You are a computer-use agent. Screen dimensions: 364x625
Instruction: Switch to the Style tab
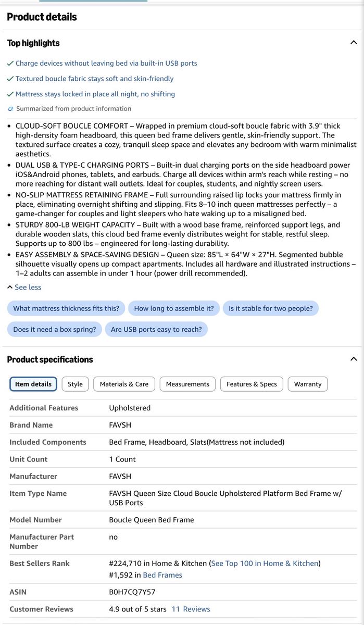coord(75,384)
